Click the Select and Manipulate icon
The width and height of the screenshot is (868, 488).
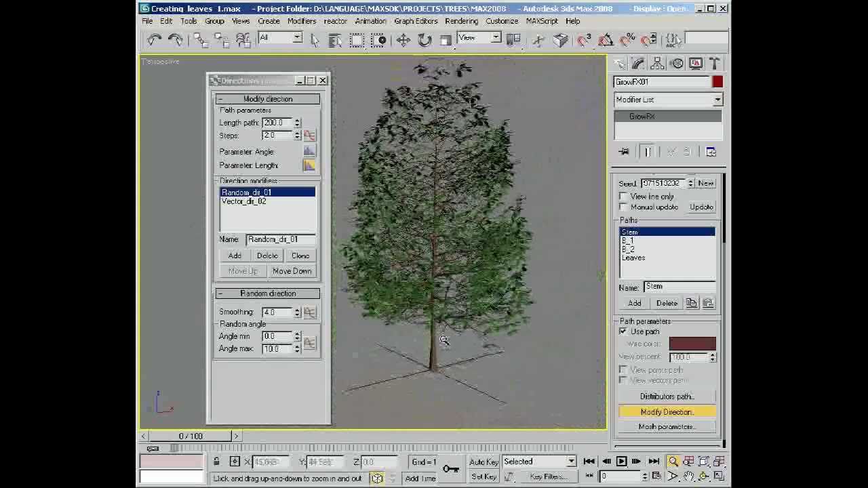click(538, 40)
